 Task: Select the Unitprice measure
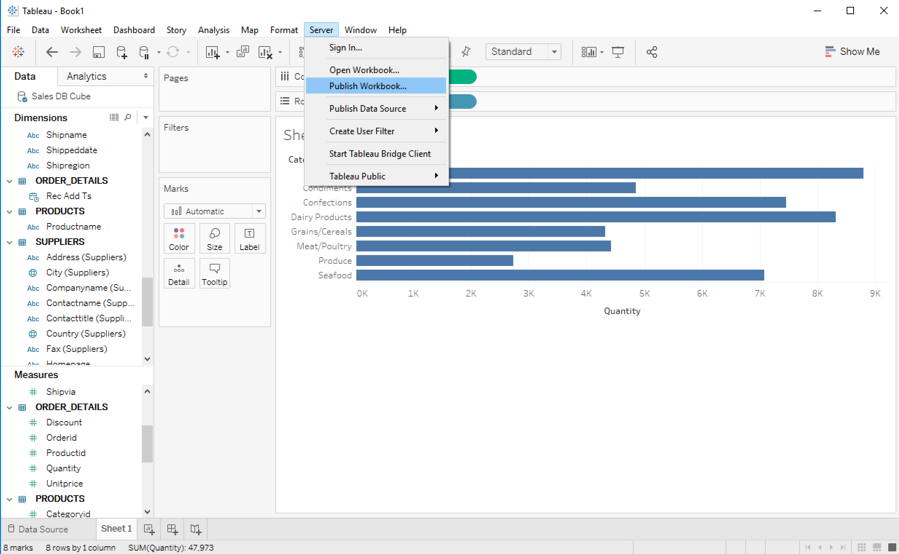pos(64,484)
